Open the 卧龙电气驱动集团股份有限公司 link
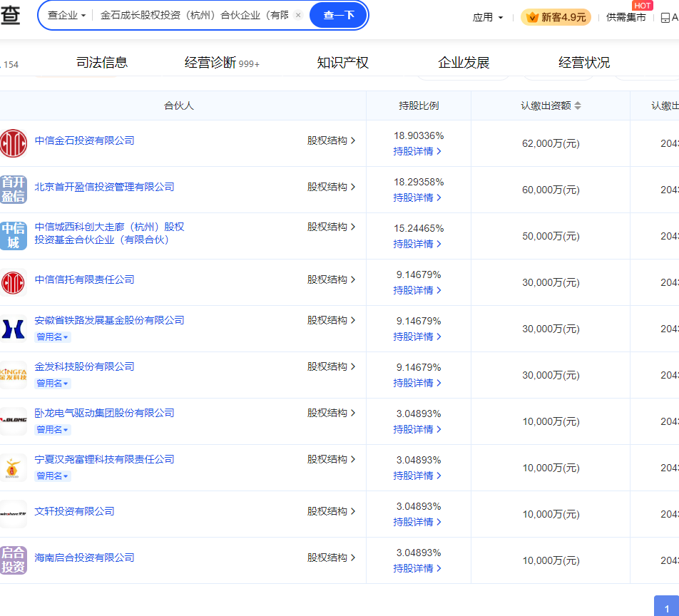679x616 pixels. [x=104, y=413]
